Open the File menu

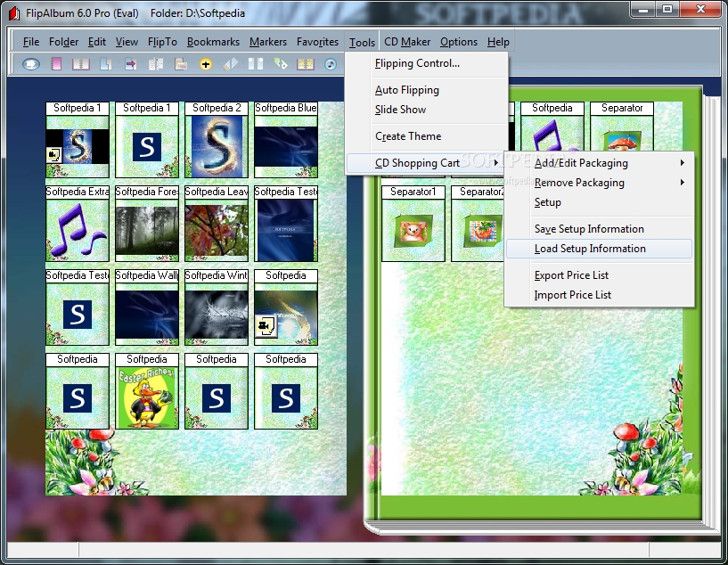(31, 42)
